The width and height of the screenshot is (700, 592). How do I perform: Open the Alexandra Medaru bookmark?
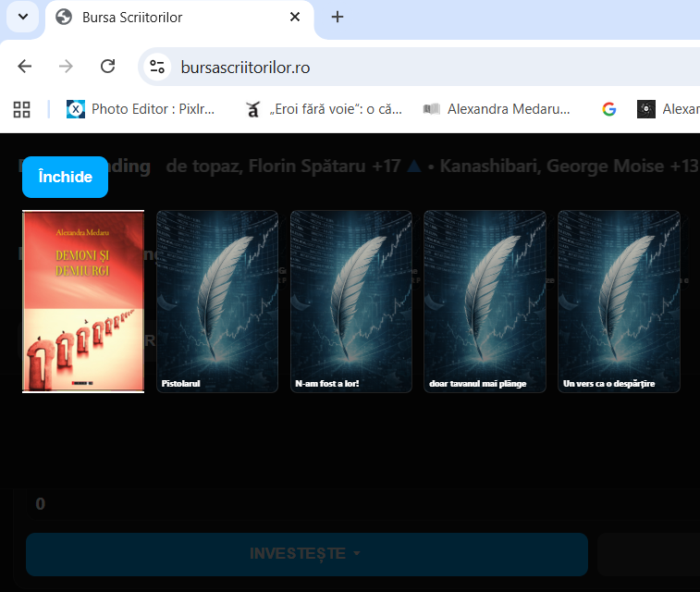tap(497, 109)
